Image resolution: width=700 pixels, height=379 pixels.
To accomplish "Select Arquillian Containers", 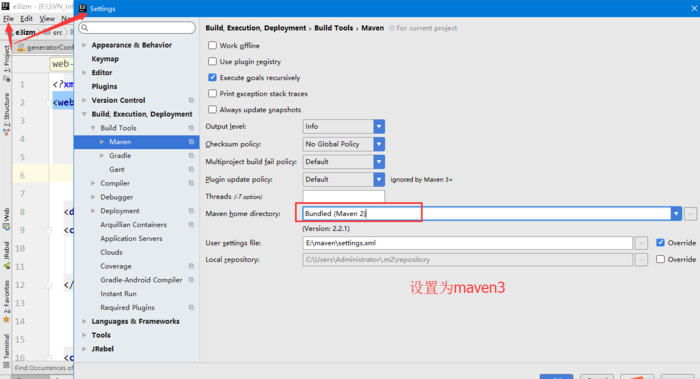I will tap(133, 225).
